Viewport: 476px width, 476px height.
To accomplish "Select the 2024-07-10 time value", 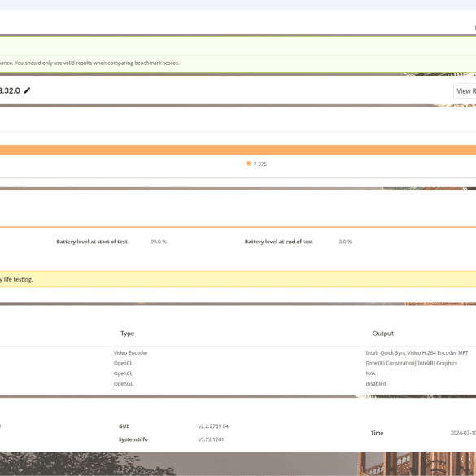I will coord(463,433).
